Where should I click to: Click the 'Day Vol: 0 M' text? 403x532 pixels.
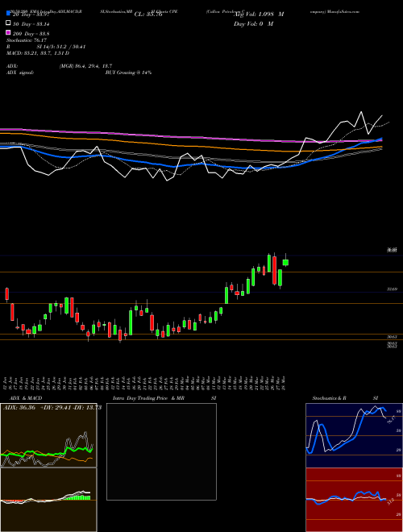pyautogui.click(x=253, y=24)
